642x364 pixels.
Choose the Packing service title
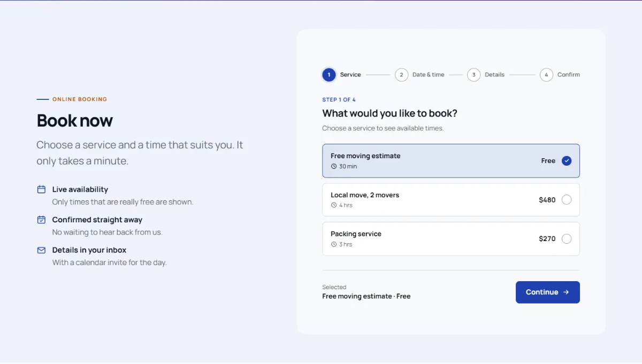point(356,234)
